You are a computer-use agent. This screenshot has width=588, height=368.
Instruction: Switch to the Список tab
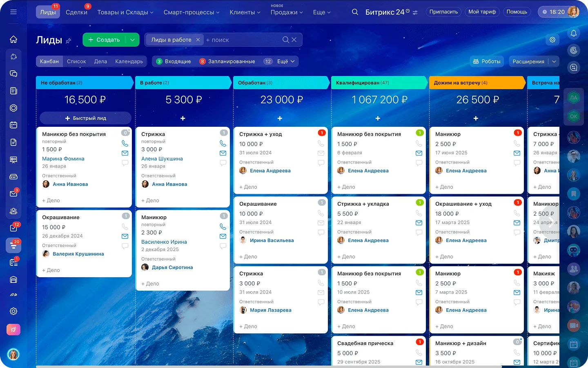[76, 61]
